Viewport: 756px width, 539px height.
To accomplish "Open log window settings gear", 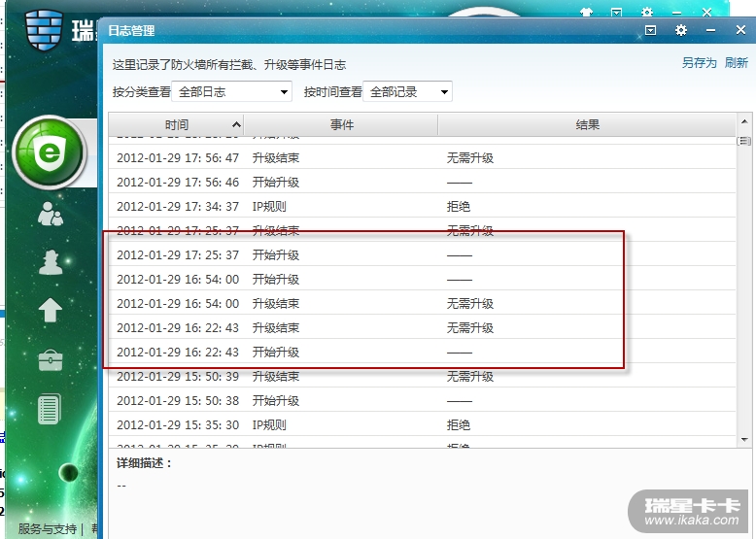I will tap(681, 30).
